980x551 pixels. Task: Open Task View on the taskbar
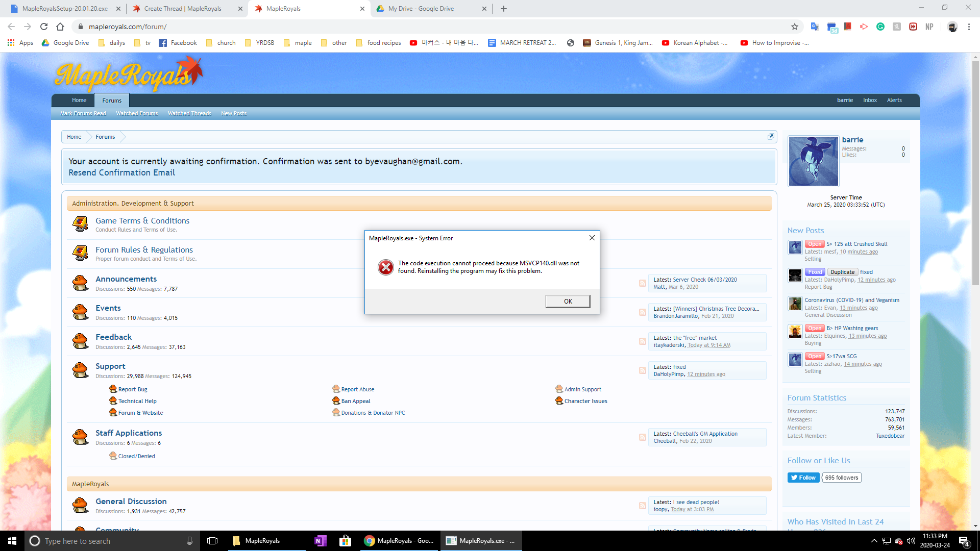point(212,541)
